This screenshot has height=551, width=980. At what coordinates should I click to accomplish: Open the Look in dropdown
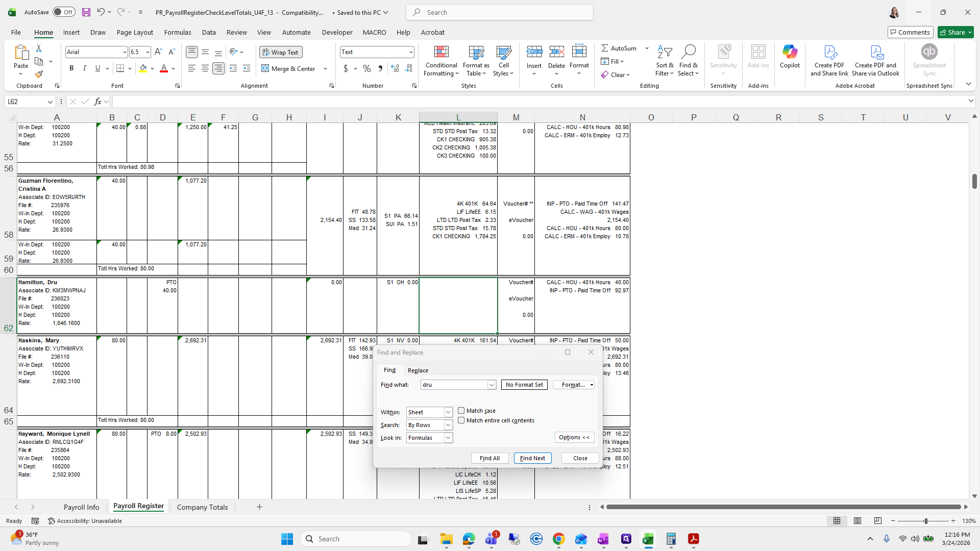(448, 438)
